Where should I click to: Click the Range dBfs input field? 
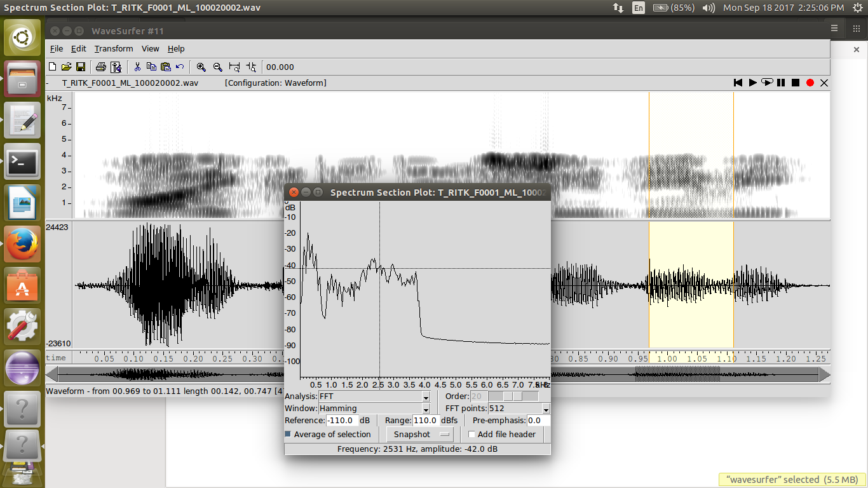click(x=425, y=421)
